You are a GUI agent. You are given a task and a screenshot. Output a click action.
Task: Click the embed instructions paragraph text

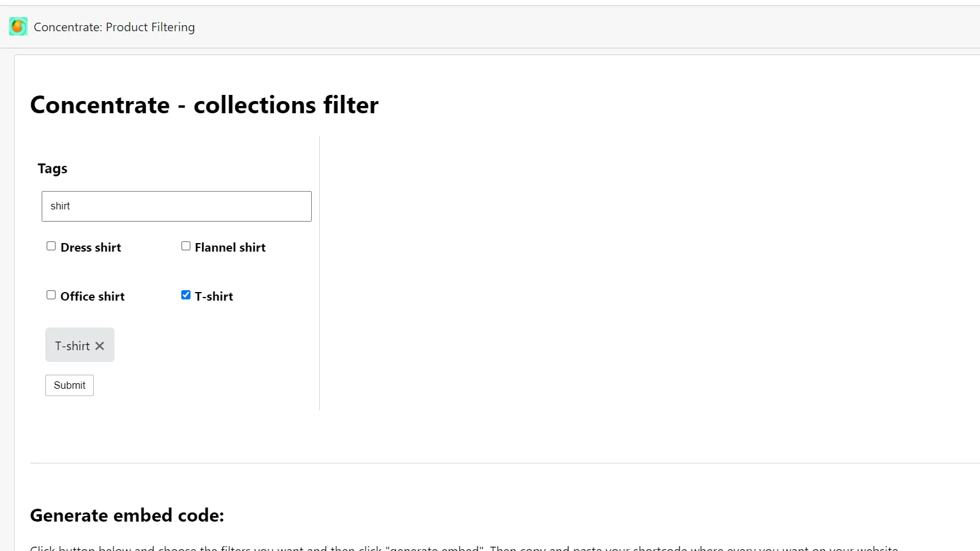coord(464,547)
